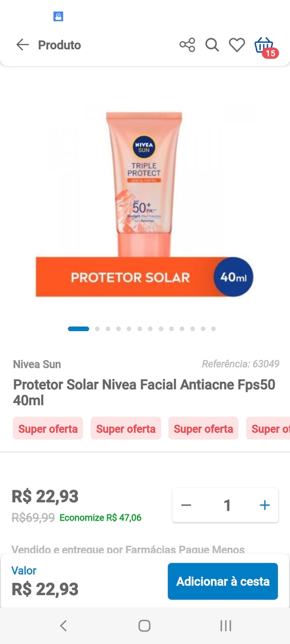Viewport: 290px width, 644px height.
Task: Tap the Nivea Sun brand link
Action: [37, 364]
